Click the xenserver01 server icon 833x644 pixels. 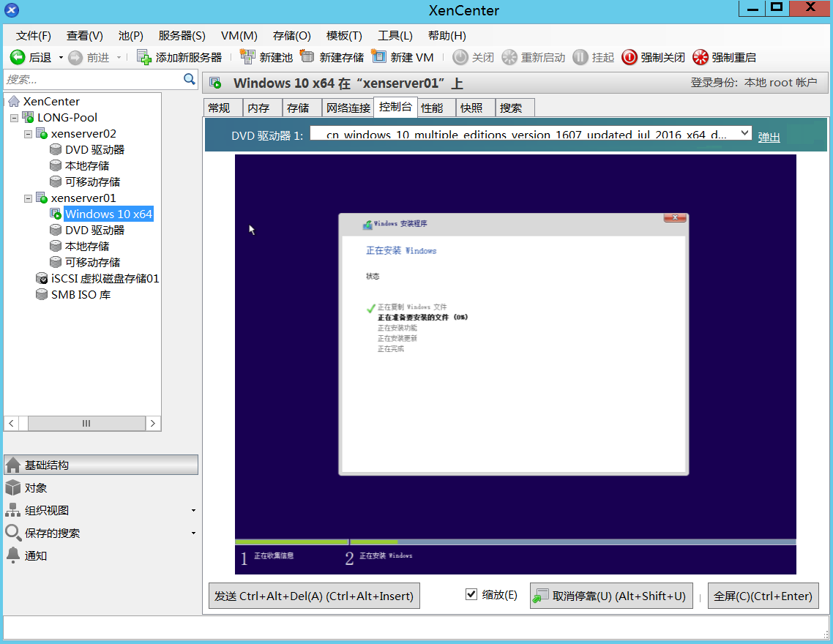[x=42, y=198]
